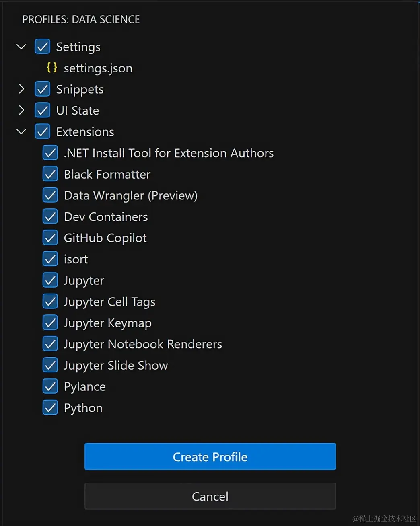
Task: Click the Jupyter Slide Show label
Action: pyautogui.click(x=116, y=366)
